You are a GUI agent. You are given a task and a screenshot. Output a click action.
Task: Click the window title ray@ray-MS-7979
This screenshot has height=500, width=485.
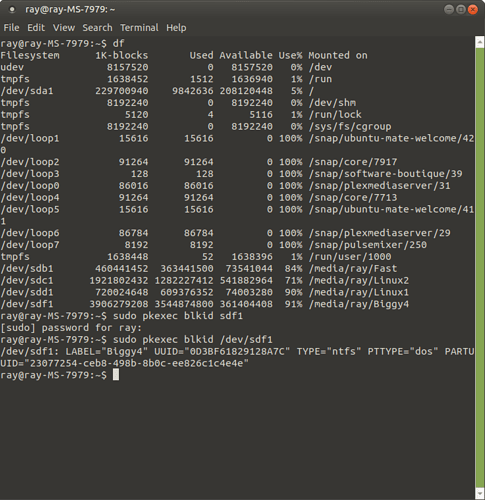click(x=70, y=9)
